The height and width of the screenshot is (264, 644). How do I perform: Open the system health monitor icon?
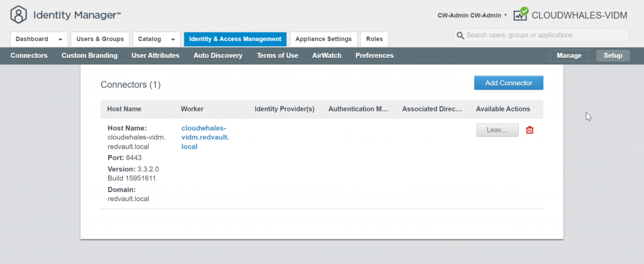[x=520, y=14]
